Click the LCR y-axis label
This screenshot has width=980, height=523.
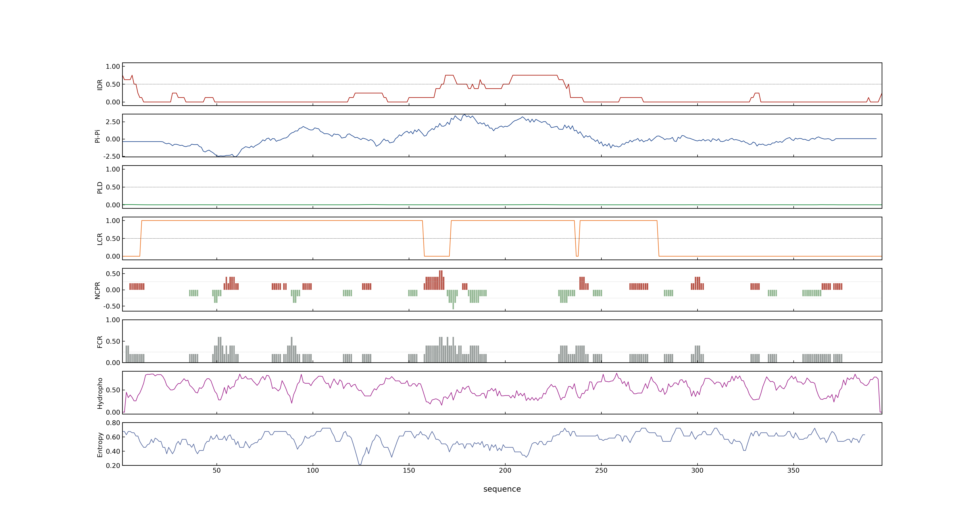[x=100, y=239]
